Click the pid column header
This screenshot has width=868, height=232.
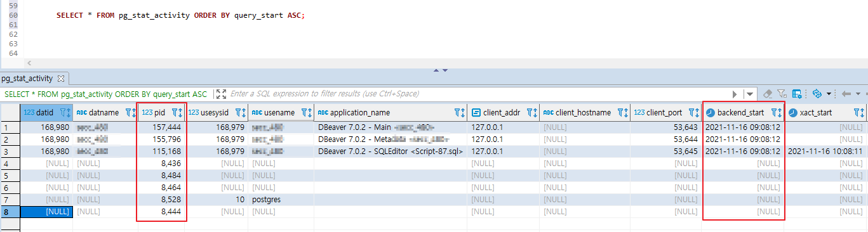162,112
